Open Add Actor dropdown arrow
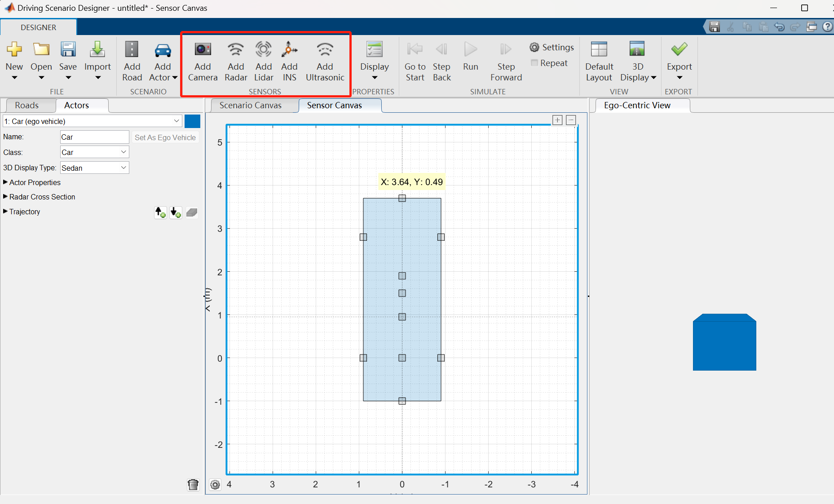The width and height of the screenshot is (834, 504). tap(175, 78)
